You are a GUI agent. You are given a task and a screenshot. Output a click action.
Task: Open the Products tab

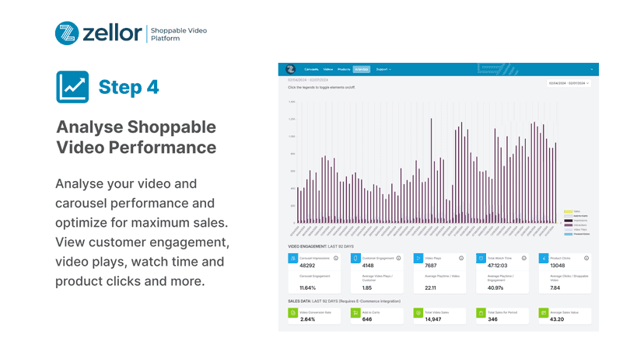pyautogui.click(x=344, y=69)
